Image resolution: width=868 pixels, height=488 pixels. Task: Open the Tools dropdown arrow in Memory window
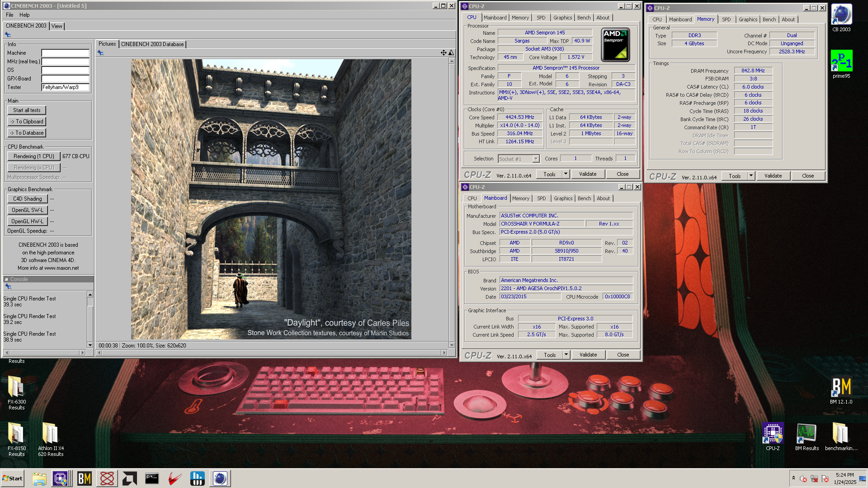click(x=751, y=176)
